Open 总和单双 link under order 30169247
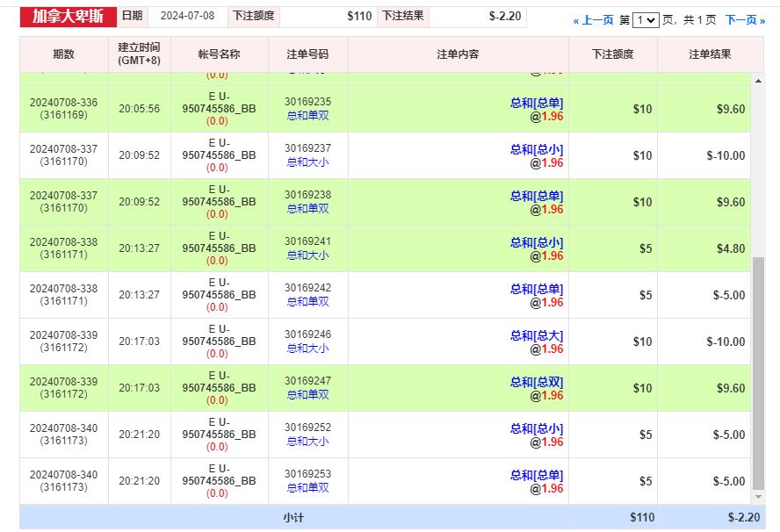This screenshot has height=532, width=780. [x=307, y=395]
